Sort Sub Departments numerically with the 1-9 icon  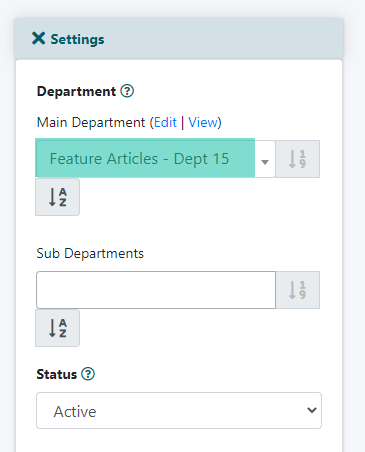(x=297, y=290)
